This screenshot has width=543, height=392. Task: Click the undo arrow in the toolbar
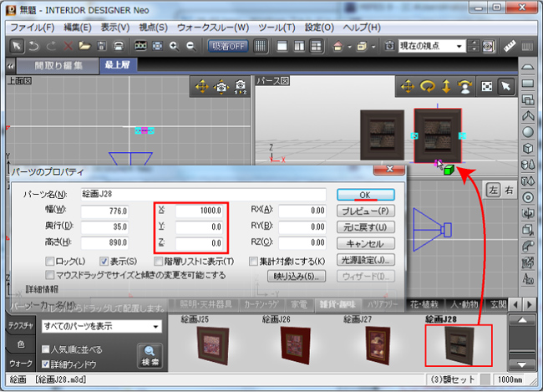(x=33, y=46)
